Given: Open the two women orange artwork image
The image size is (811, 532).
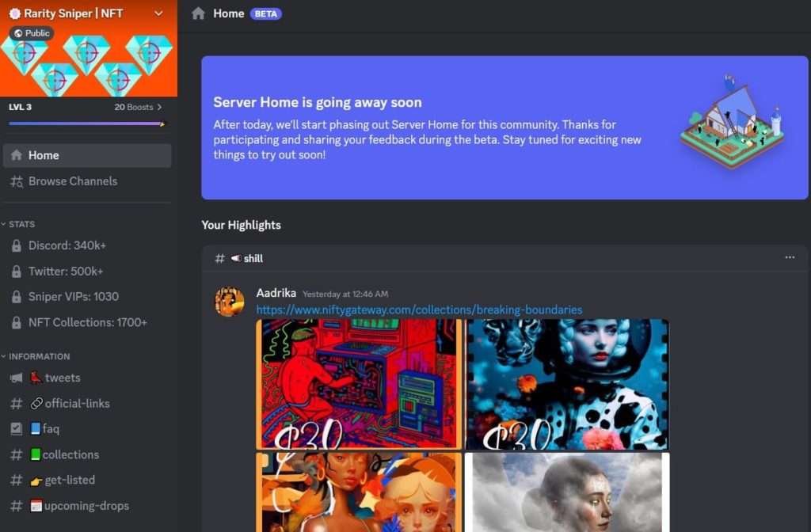Looking at the screenshot, I should pyautogui.click(x=359, y=492).
